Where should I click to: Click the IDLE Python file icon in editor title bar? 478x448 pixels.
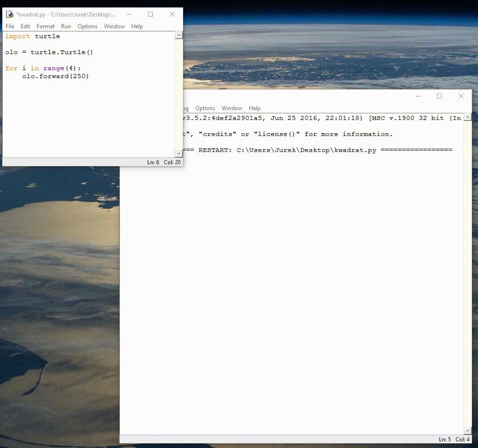point(10,14)
